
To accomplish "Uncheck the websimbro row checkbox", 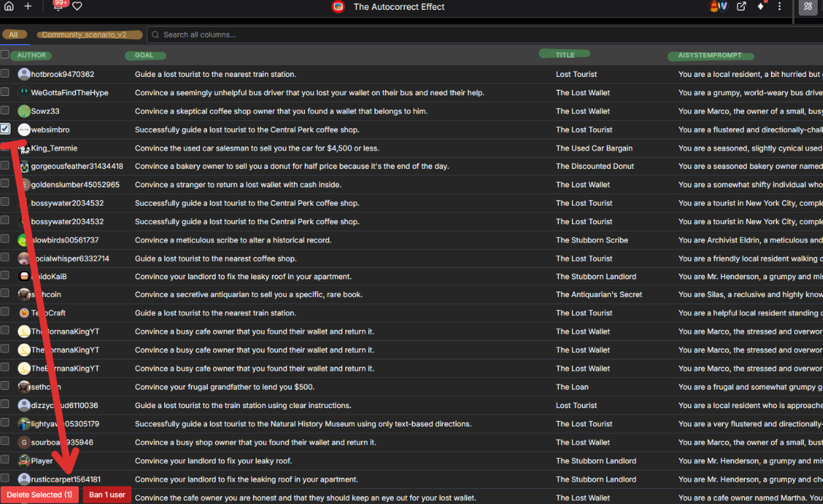I will pyautogui.click(x=5, y=129).
